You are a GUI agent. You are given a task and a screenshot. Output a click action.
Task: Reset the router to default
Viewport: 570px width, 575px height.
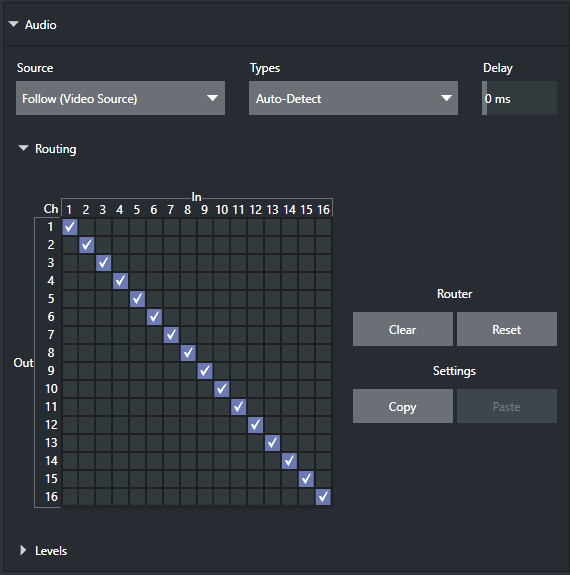(507, 329)
